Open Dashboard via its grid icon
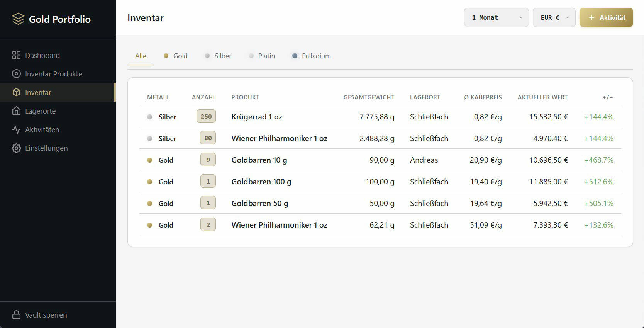Screen dimensions: 644x328 tap(16, 55)
